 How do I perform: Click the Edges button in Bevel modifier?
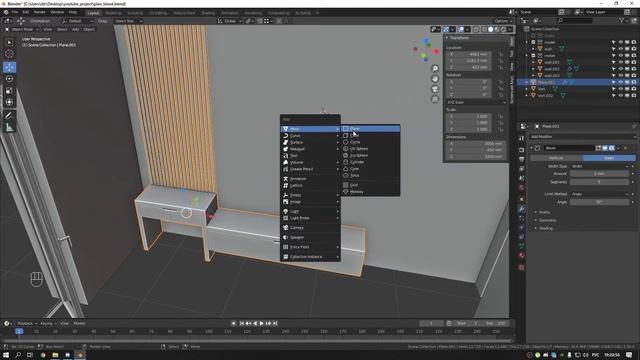pyautogui.click(x=609, y=158)
